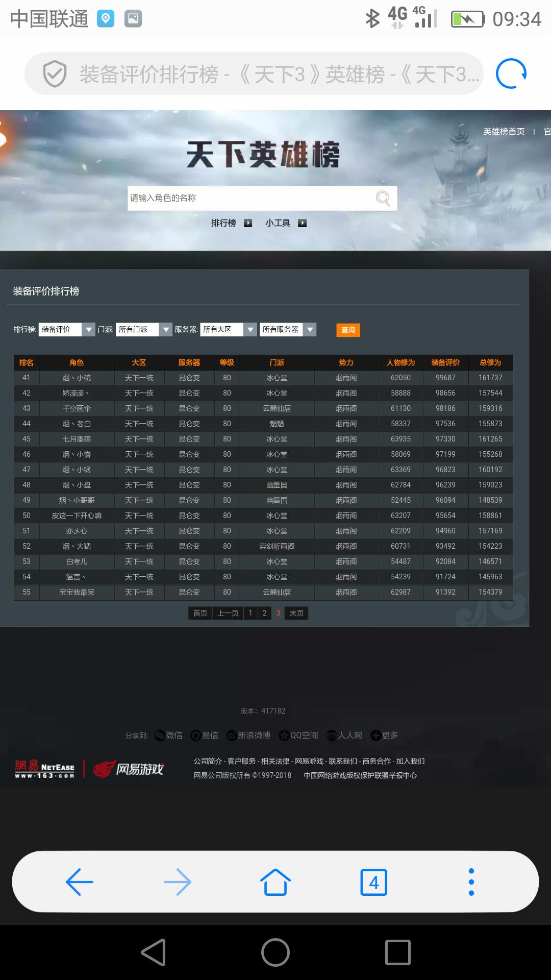
Task: Click character name 烟丶小碗
Action: click(77, 378)
